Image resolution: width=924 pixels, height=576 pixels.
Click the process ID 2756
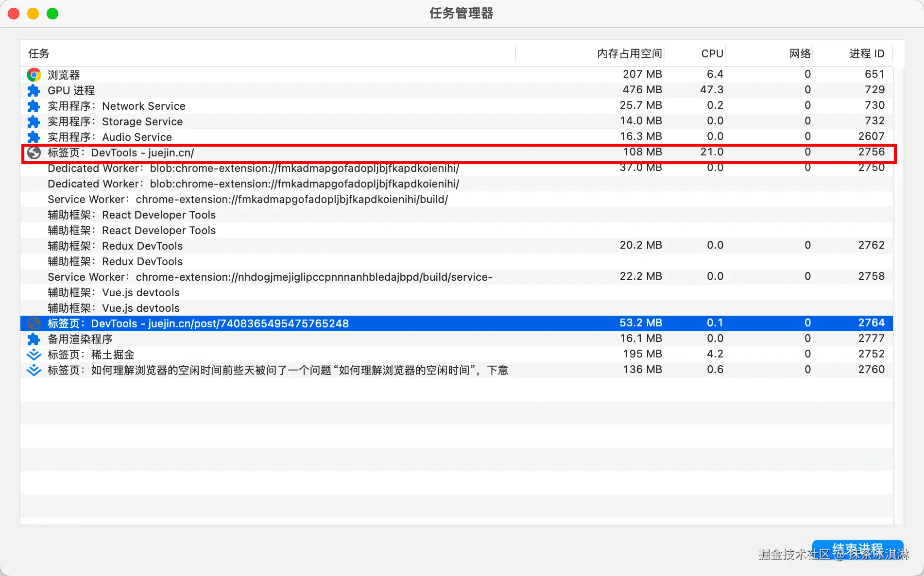[871, 152]
